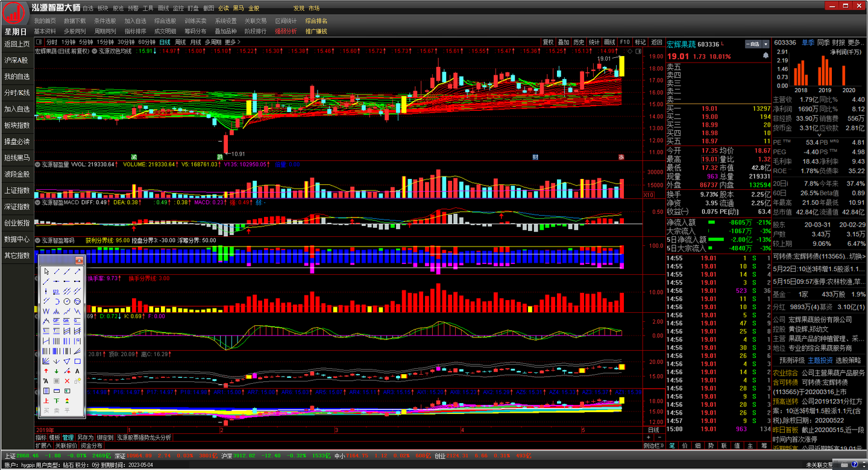Switch financials to 单季
The height and width of the screenshot is (470, 868).
(x=808, y=43)
